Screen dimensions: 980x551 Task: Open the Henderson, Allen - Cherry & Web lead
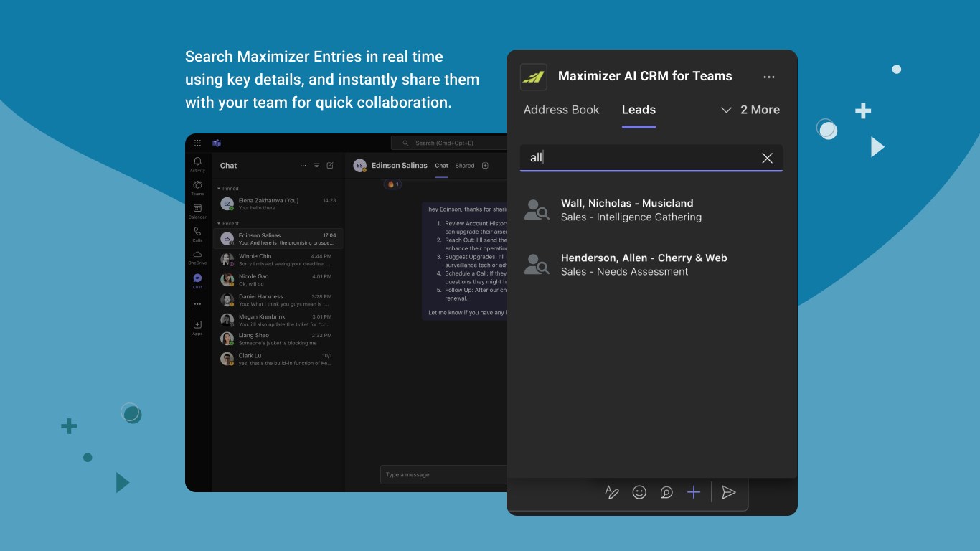[651, 264]
